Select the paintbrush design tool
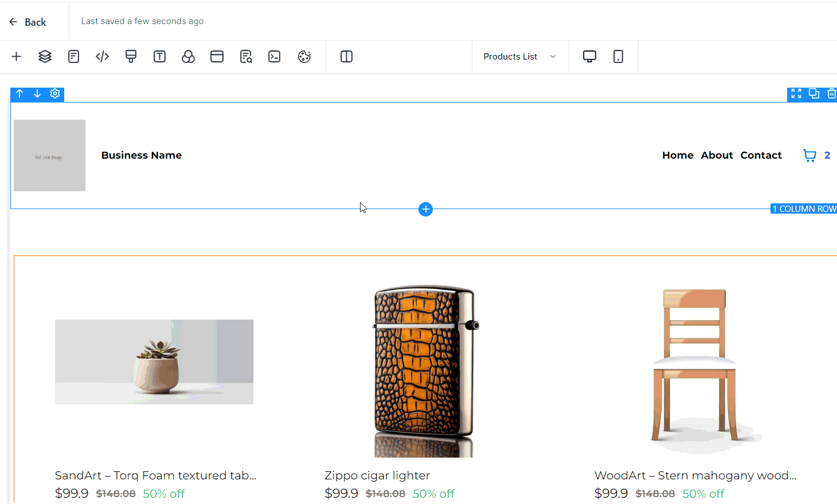Image resolution: width=837 pixels, height=504 pixels. click(131, 56)
